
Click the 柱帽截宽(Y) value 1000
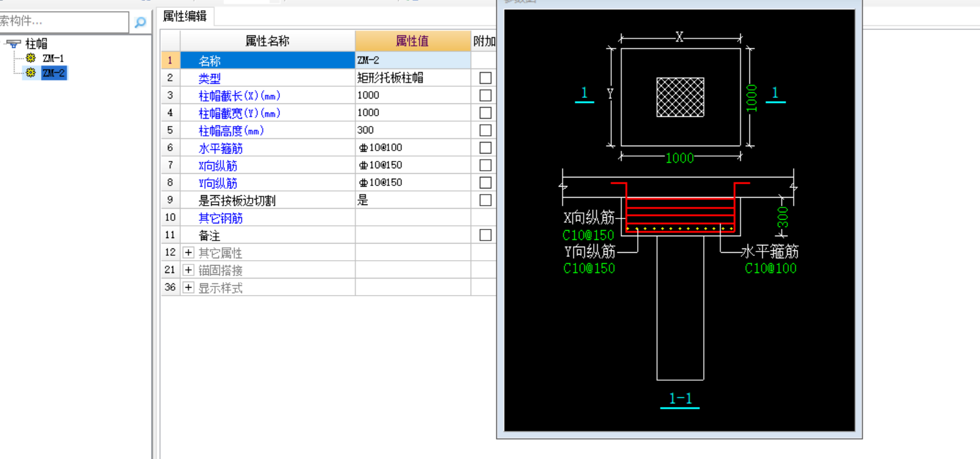pos(413,113)
